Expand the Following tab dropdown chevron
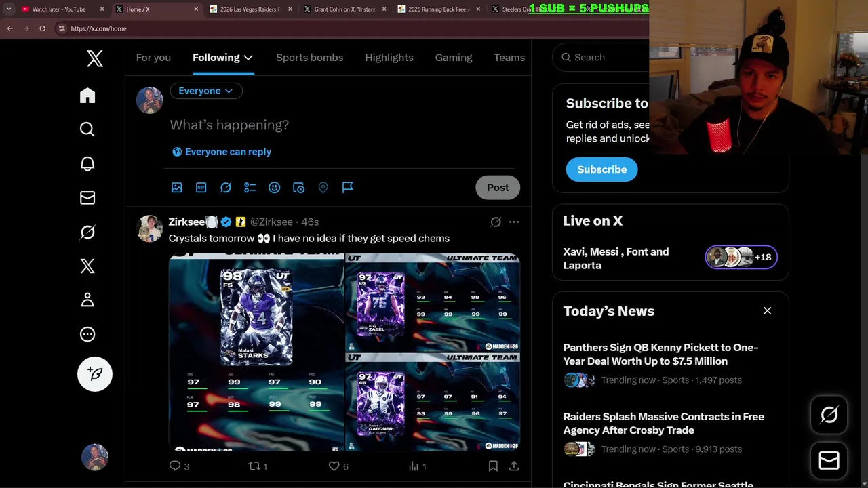Image resolution: width=868 pixels, height=488 pixels. [248, 58]
